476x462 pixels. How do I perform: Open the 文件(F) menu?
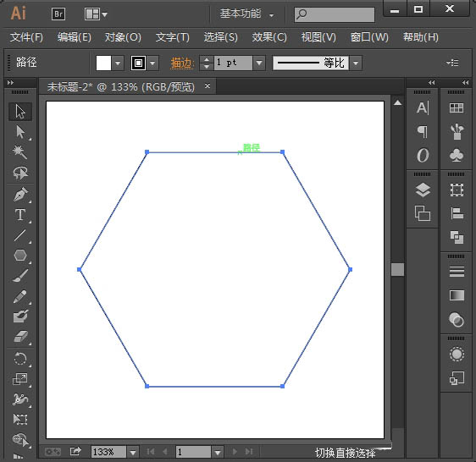[x=26, y=37]
